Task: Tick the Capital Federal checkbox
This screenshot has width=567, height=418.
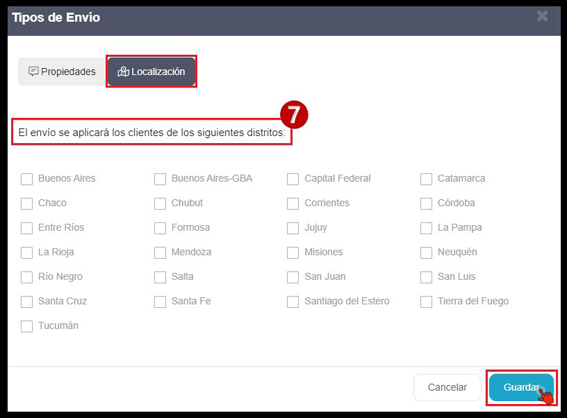Action: click(x=293, y=179)
